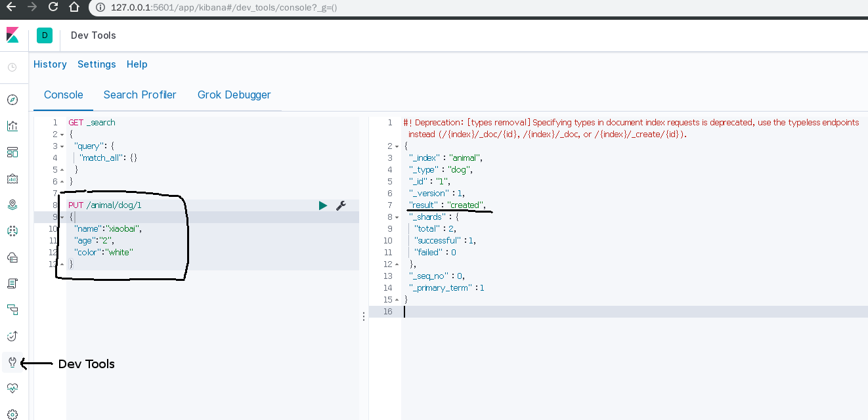The width and height of the screenshot is (868, 420).
Task: Click the "successful" : 1 response line
Action: (445, 241)
